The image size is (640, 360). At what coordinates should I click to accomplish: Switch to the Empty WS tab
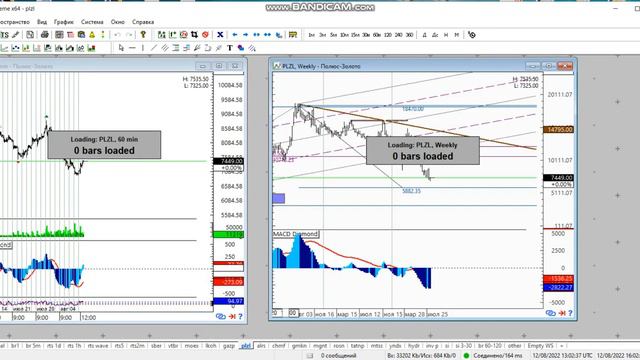click(540, 346)
